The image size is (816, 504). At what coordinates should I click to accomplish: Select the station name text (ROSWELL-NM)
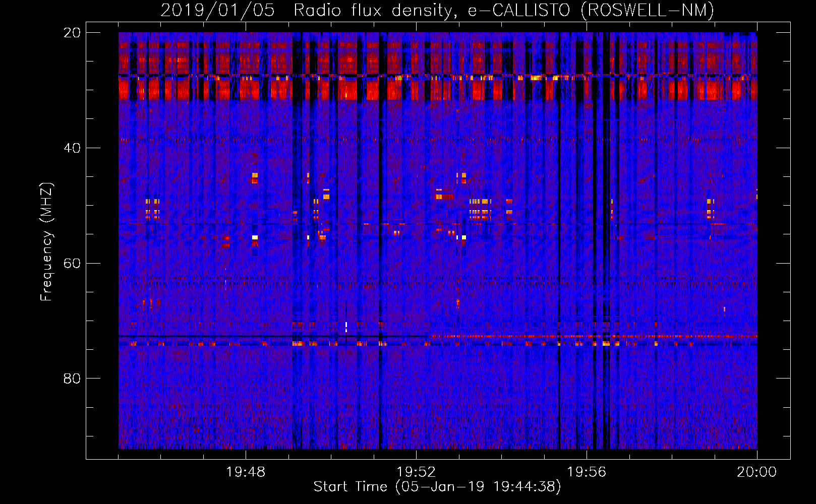pos(648,11)
